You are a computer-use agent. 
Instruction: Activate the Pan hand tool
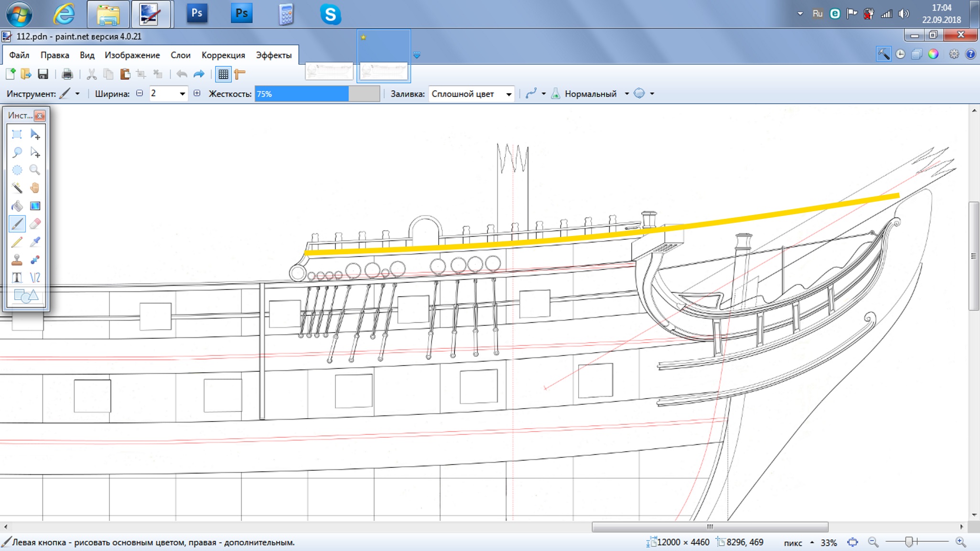[x=35, y=188]
